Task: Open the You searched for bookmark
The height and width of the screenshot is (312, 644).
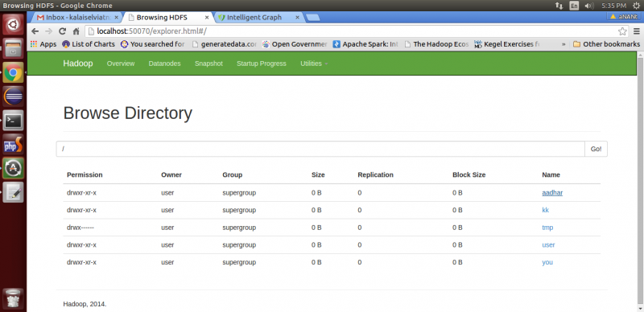Action: (153, 44)
